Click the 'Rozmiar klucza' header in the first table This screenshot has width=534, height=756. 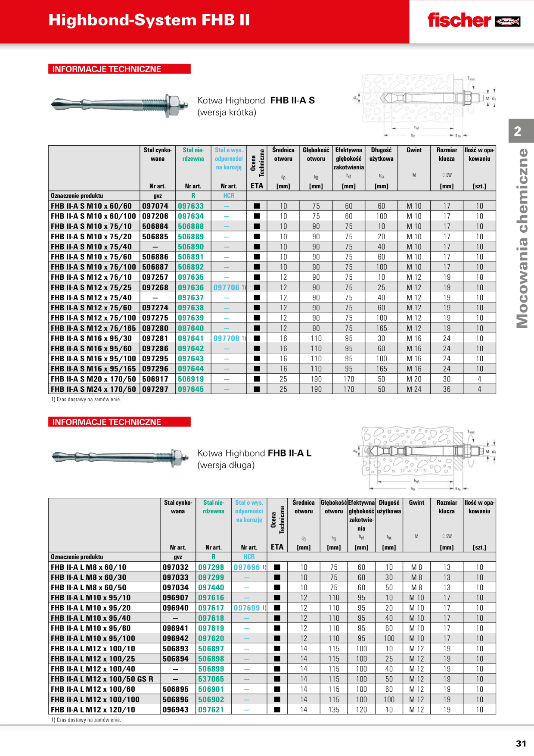[447, 154]
